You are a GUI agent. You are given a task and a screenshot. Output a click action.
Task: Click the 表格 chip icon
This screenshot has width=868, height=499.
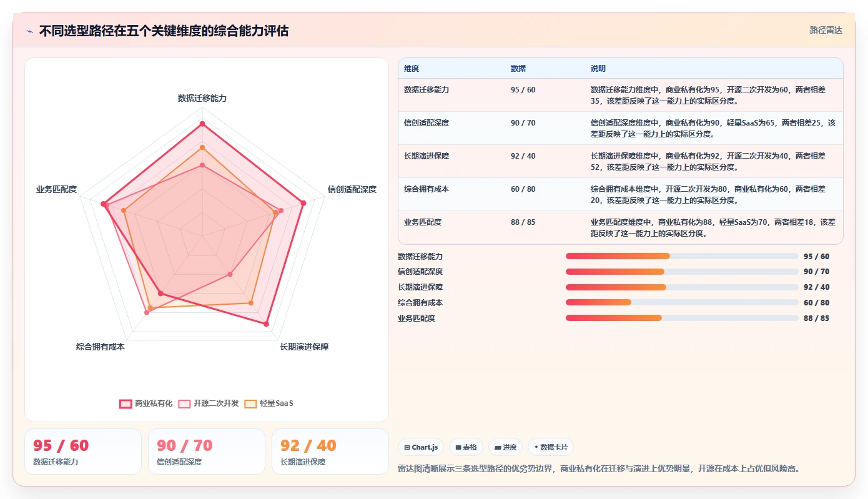coord(458,447)
